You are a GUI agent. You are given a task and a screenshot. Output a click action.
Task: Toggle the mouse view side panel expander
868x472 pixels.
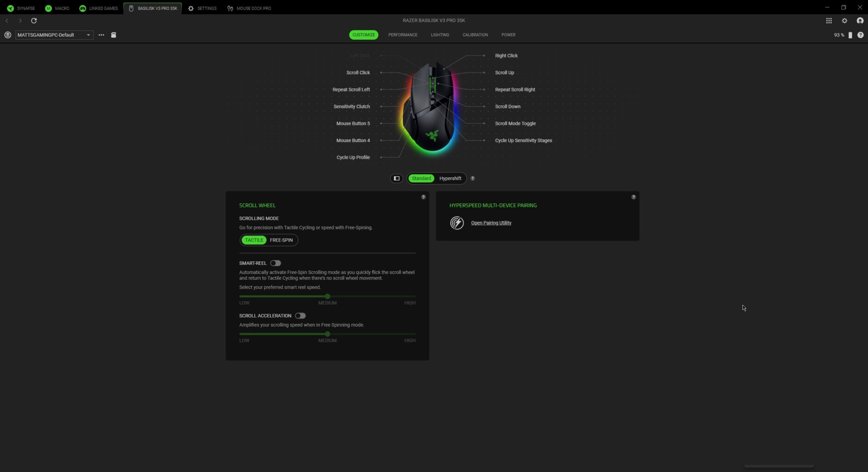click(396, 178)
